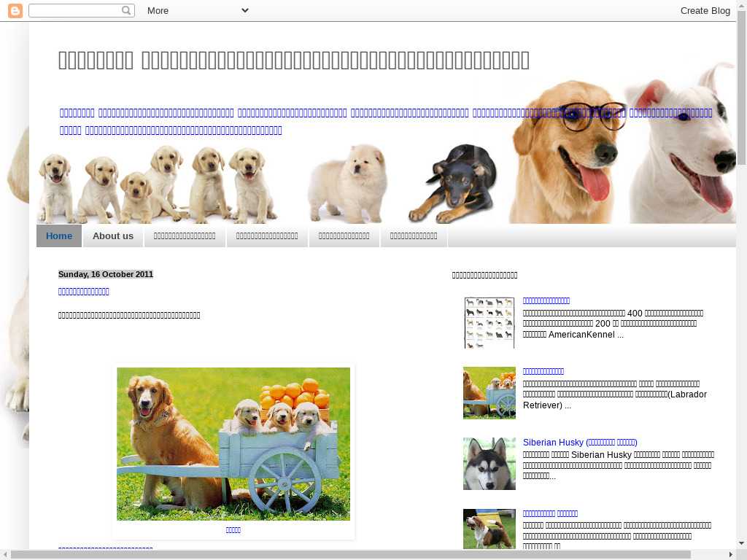747x560 pixels.
Task: Open the last navigation tab
Action: pos(414,236)
